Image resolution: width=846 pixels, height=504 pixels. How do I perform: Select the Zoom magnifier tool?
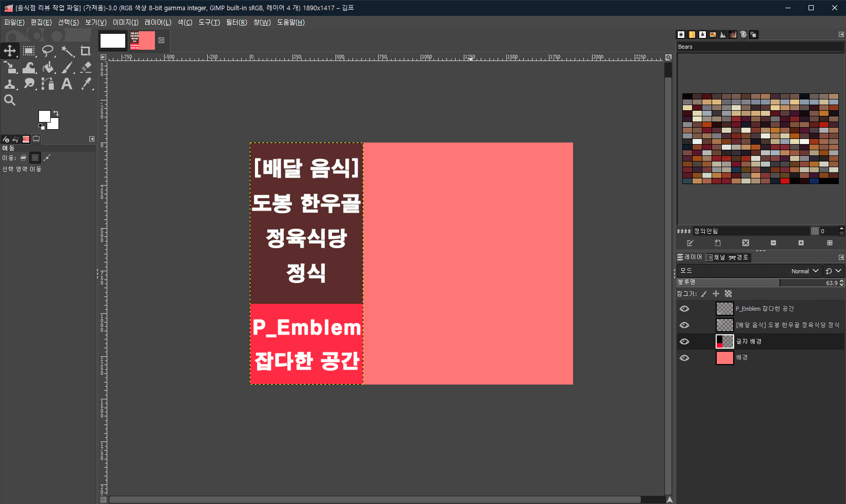(x=10, y=100)
